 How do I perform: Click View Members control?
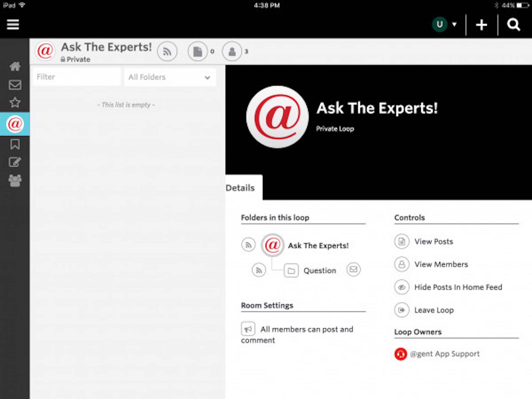(441, 264)
